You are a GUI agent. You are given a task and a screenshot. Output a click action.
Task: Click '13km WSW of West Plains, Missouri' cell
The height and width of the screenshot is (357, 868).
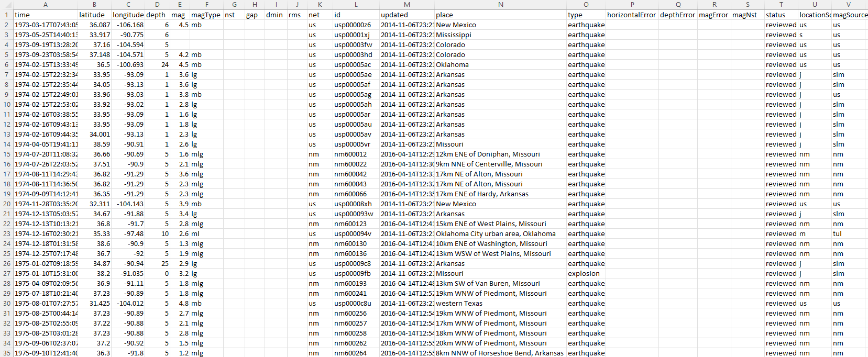[500, 254]
